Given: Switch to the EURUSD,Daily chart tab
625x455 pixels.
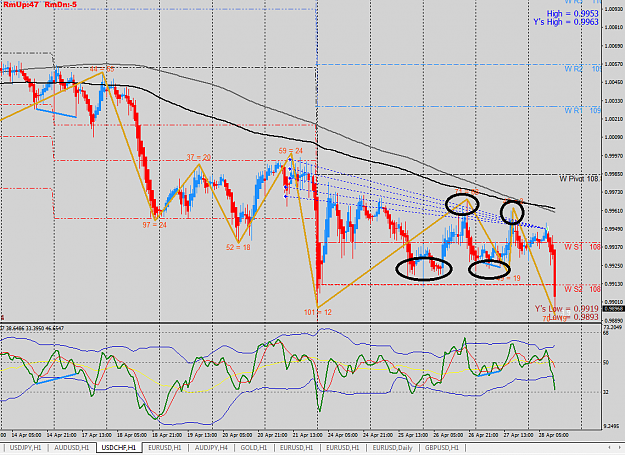Looking at the screenshot, I should point(393,448).
